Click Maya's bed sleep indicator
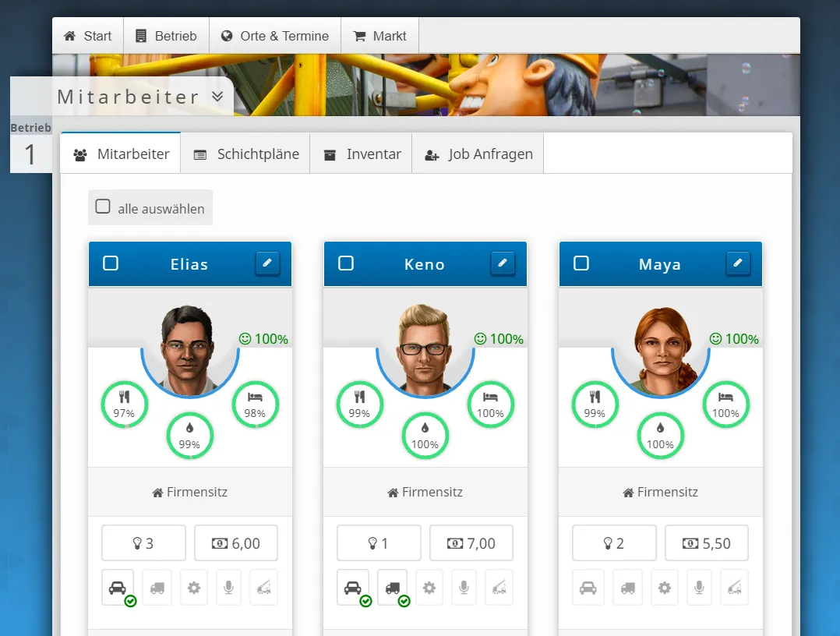The height and width of the screenshot is (636, 840). coord(725,405)
